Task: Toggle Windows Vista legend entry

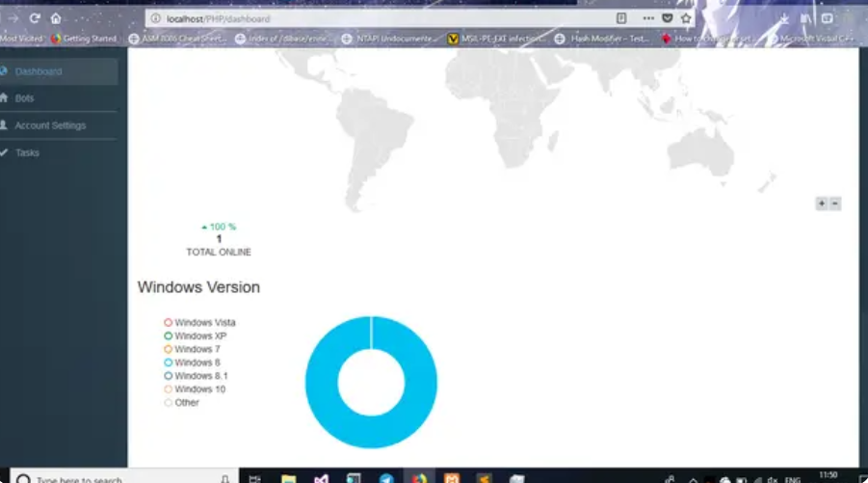Action: 199,322
